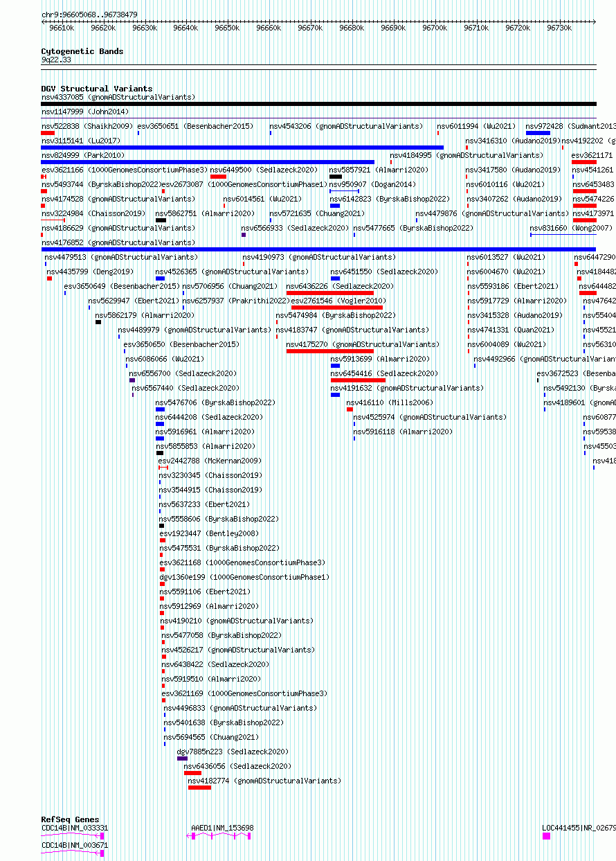This screenshot has height=861, width=616.
Task: Click nsv4184995 (gnomADStructuralVariants) label
Action: click(467, 155)
